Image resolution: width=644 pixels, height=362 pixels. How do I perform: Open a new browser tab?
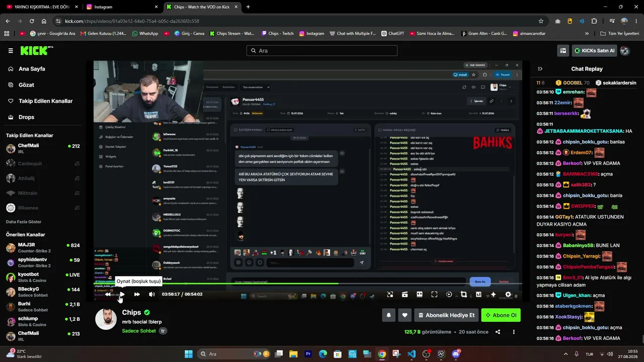pyautogui.click(x=248, y=7)
